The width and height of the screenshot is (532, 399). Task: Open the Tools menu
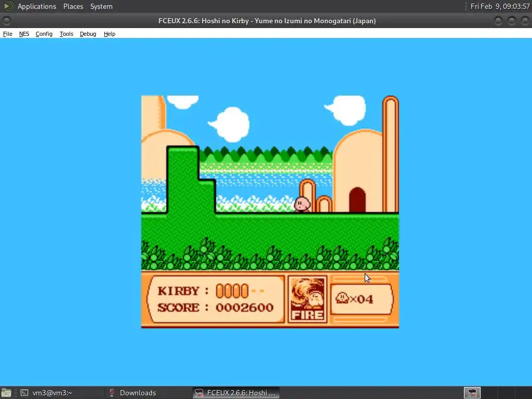[x=66, y=34]
